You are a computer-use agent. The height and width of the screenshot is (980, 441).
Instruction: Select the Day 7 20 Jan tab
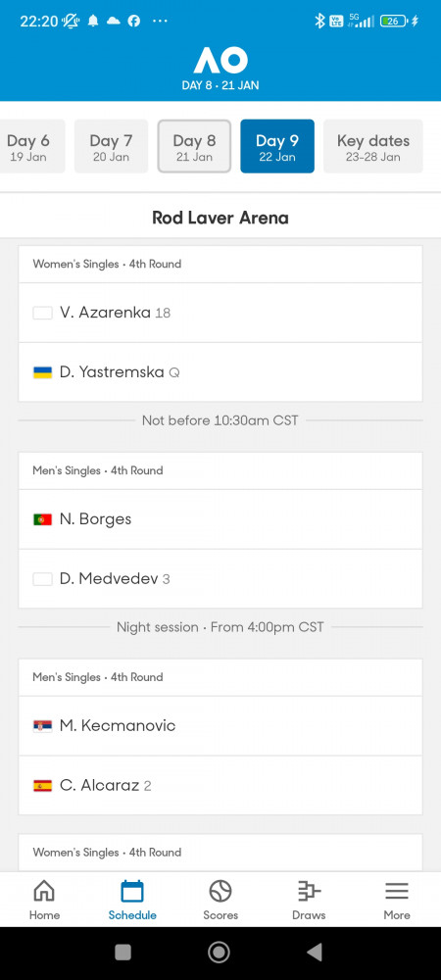(111, 146)
